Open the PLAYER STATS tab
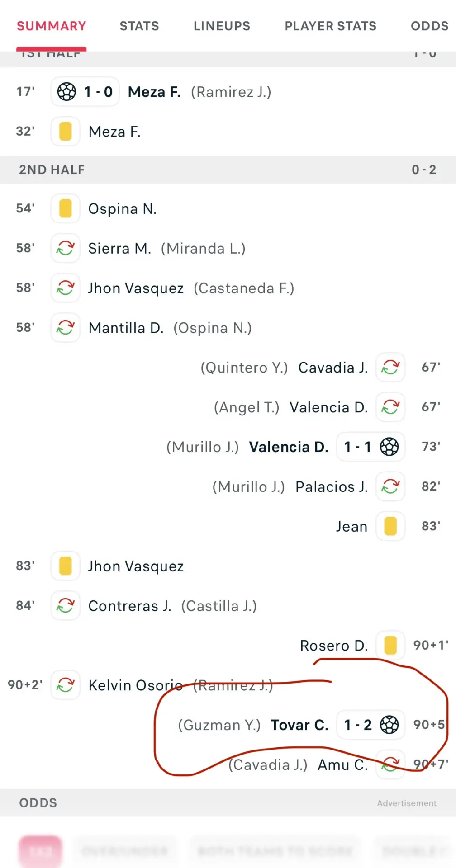 point(331,26)
